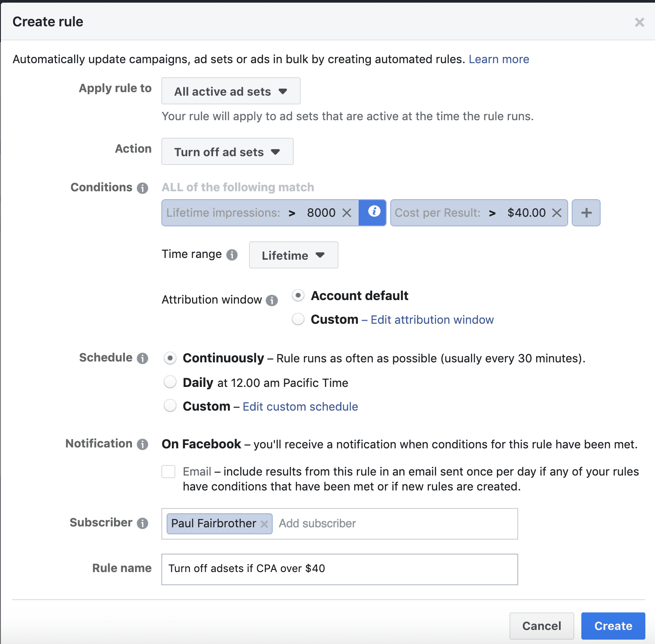Click the Cost per Result condition label
This screenshot has width=655, height=644.
(x=438, y=213)
